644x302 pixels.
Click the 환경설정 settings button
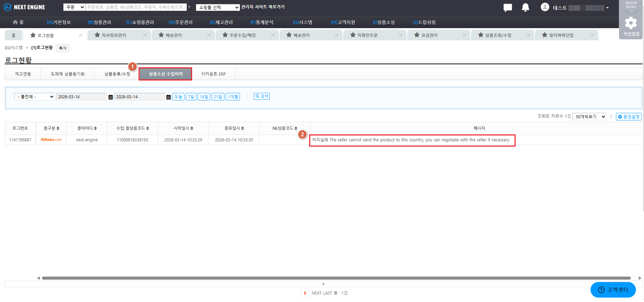point(628,117)
